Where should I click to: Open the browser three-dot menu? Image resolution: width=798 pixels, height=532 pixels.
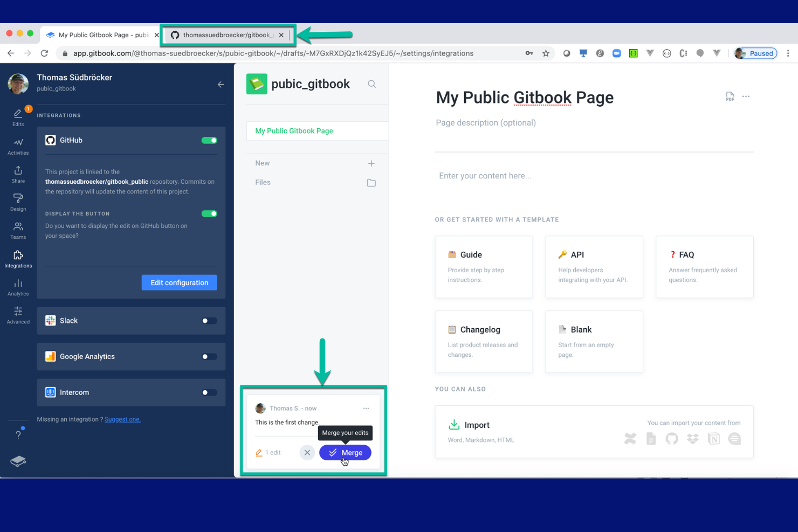788,53
